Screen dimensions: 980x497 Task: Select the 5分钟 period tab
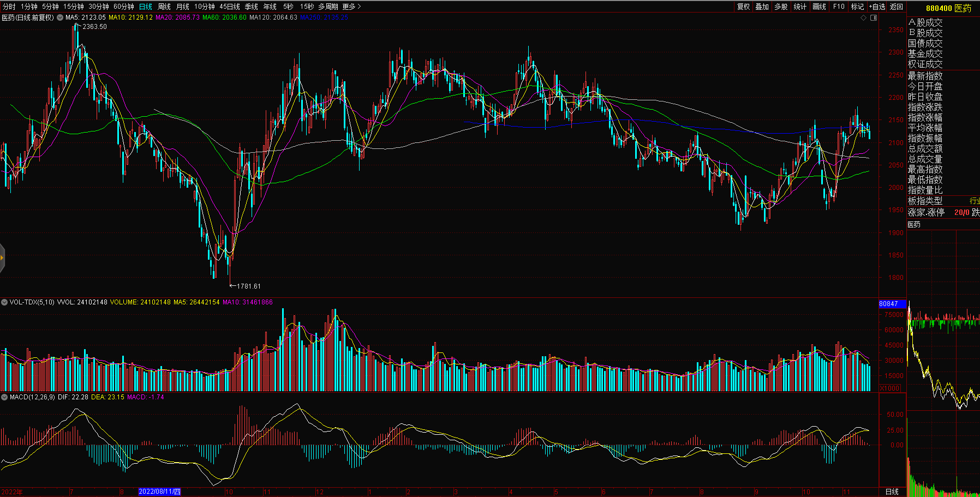[50, 7]
